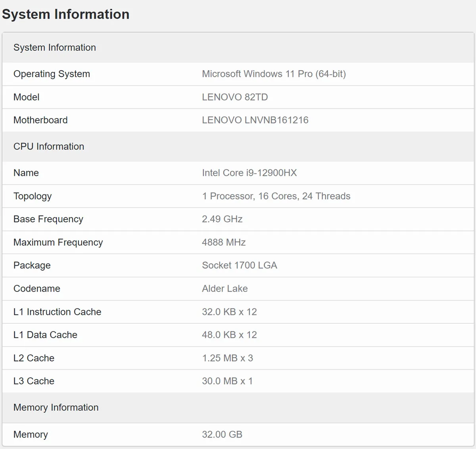Click the 'System Information' page heading
This screenshot has width=476, height=449.
click(x=65, y=14)
